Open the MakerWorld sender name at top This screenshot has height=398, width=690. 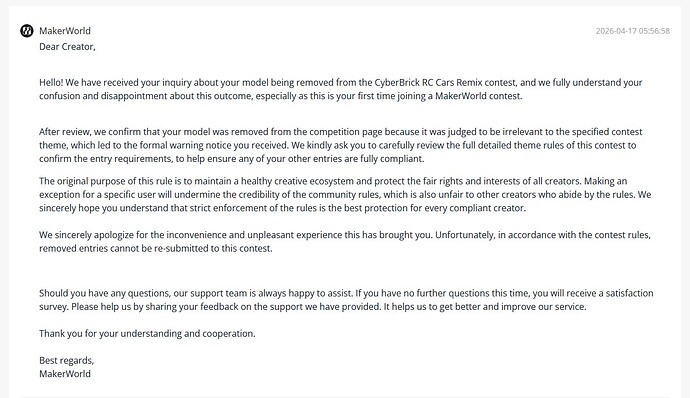click(x=65, y=31)
